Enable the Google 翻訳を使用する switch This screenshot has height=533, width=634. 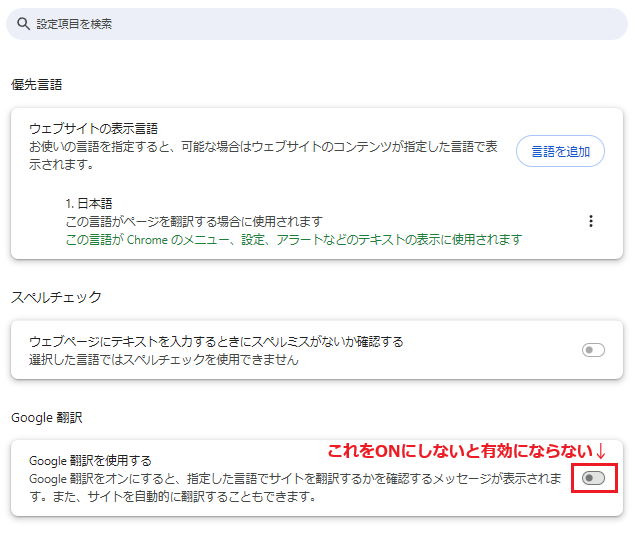(593, 478)
